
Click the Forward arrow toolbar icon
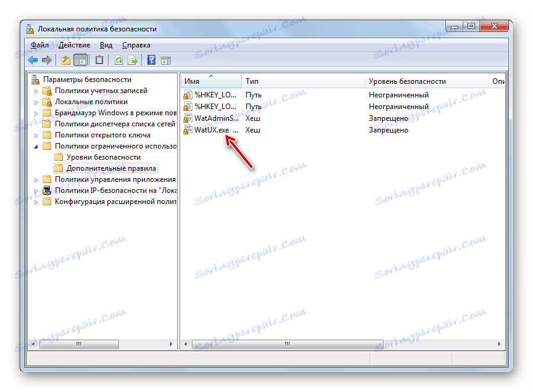46,60
